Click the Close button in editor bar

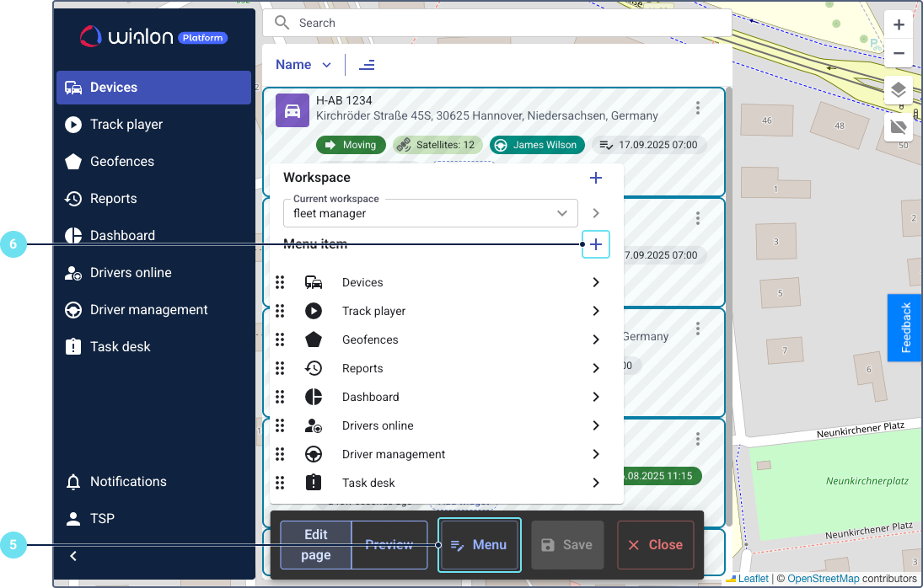click(x=655, y=545)
